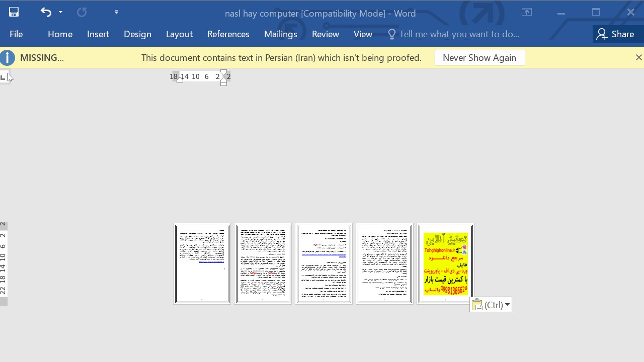
Task: Open Customize Quick Access Toolbar dropdown
Action: [x=116, y=12]
